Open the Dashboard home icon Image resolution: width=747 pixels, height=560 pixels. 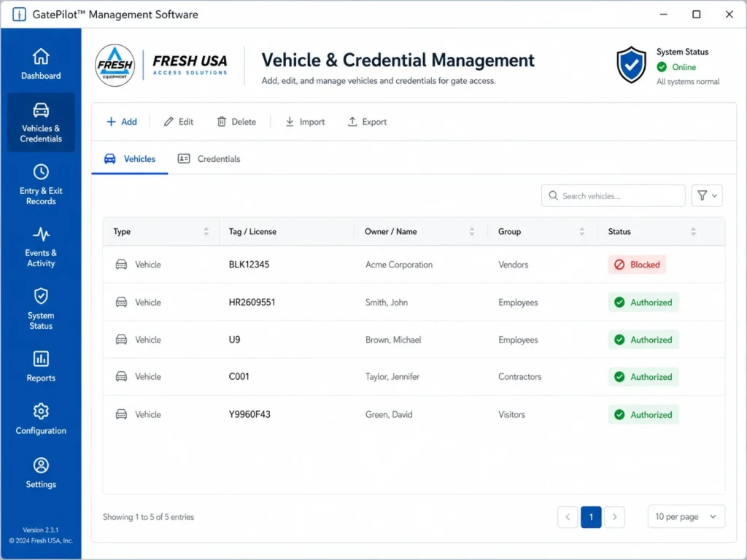point(41,56)
